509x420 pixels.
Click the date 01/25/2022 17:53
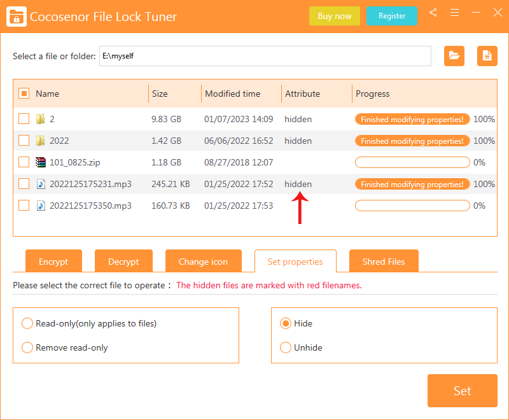click(x=239, y=206)
